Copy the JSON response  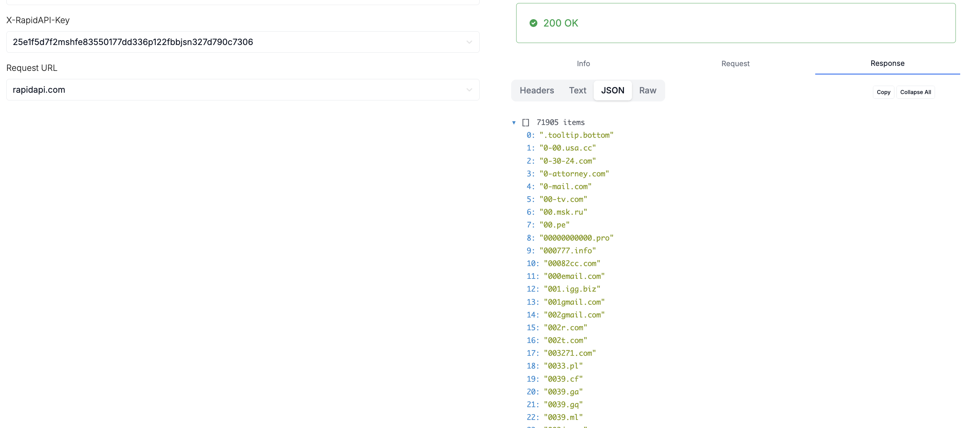pyautogui.click(x=883, y=92)
